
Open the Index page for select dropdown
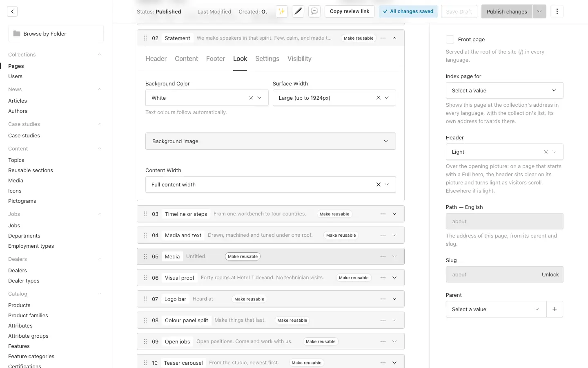tap(505, 90)
